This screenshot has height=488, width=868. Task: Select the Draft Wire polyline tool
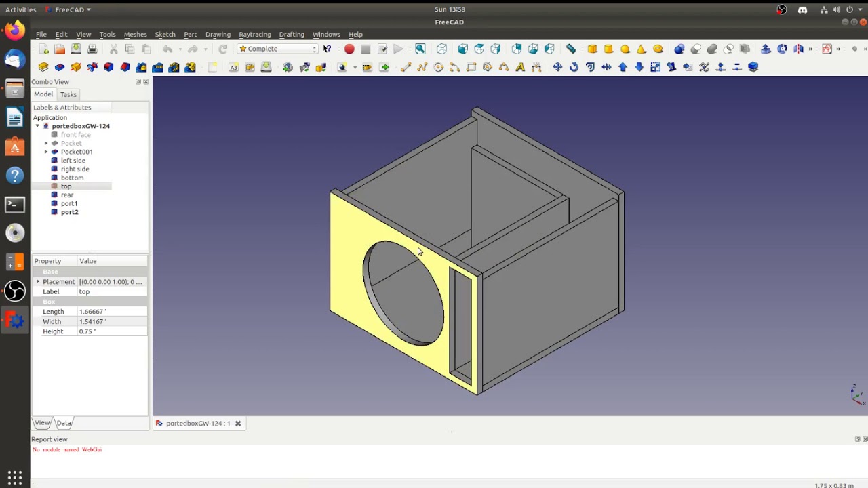click(x=422, y=67)
